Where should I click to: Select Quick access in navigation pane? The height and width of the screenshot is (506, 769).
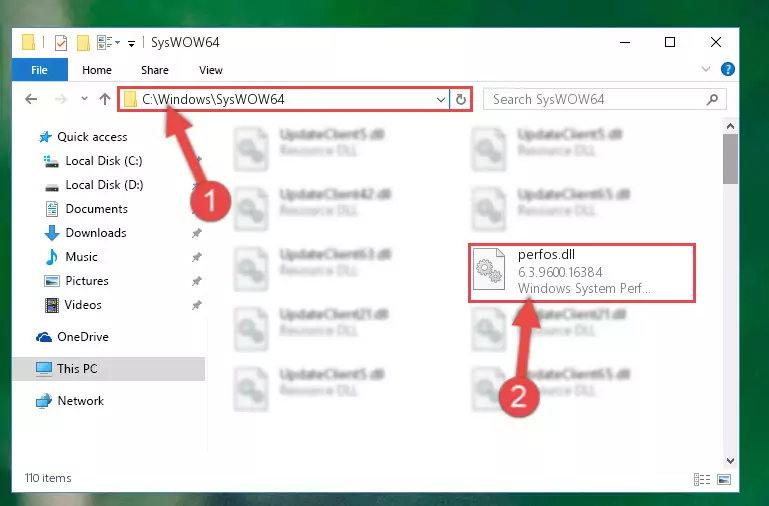[92, 137]
